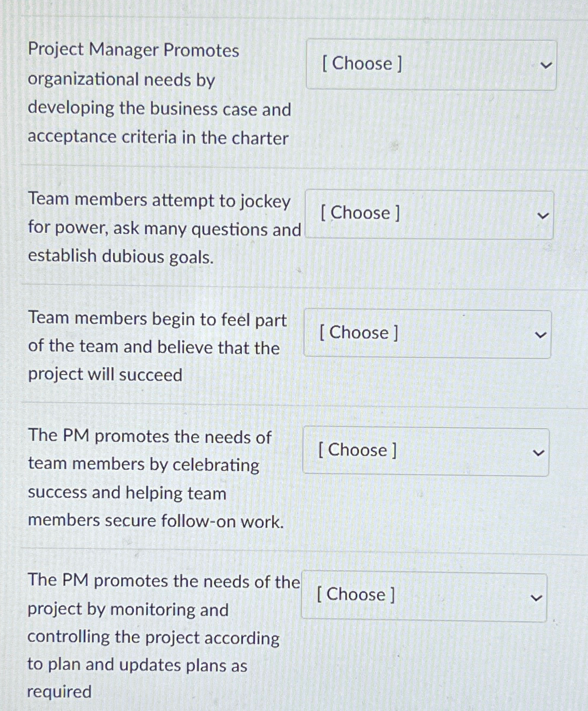
Task: Open the dropdown for the business case charter question
Action: [x=430, y=64]
